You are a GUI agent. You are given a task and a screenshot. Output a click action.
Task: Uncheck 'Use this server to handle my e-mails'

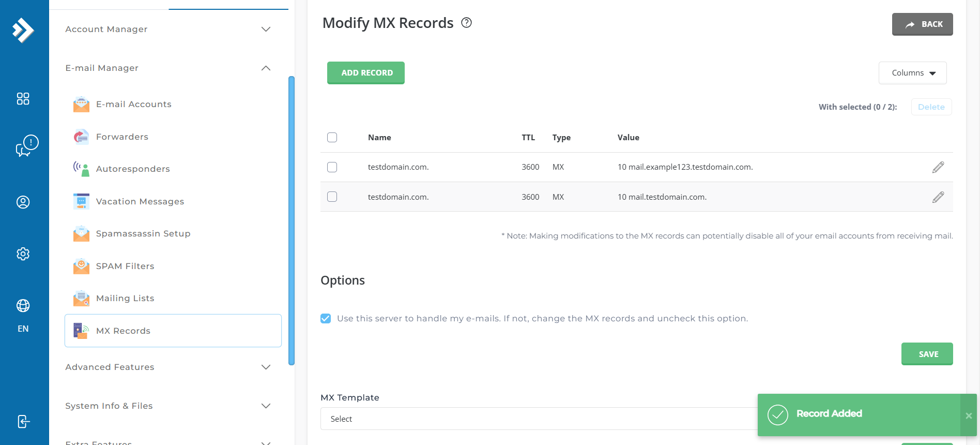coord(326,318)
